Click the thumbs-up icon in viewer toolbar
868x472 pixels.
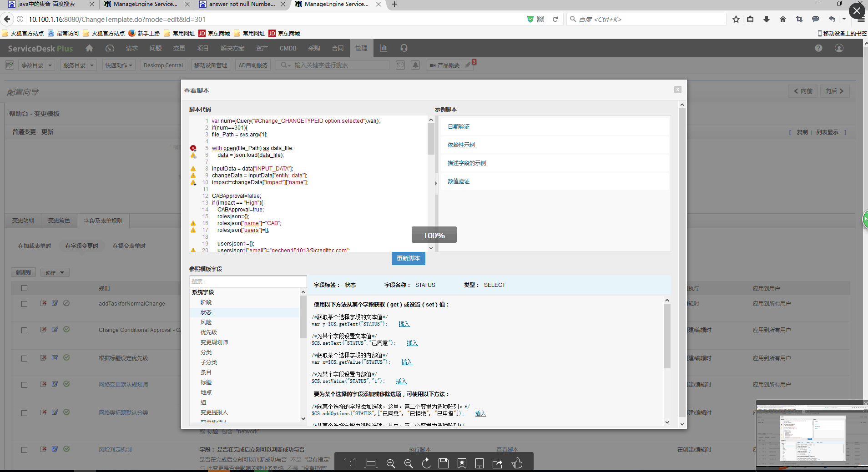pos(517,463)
